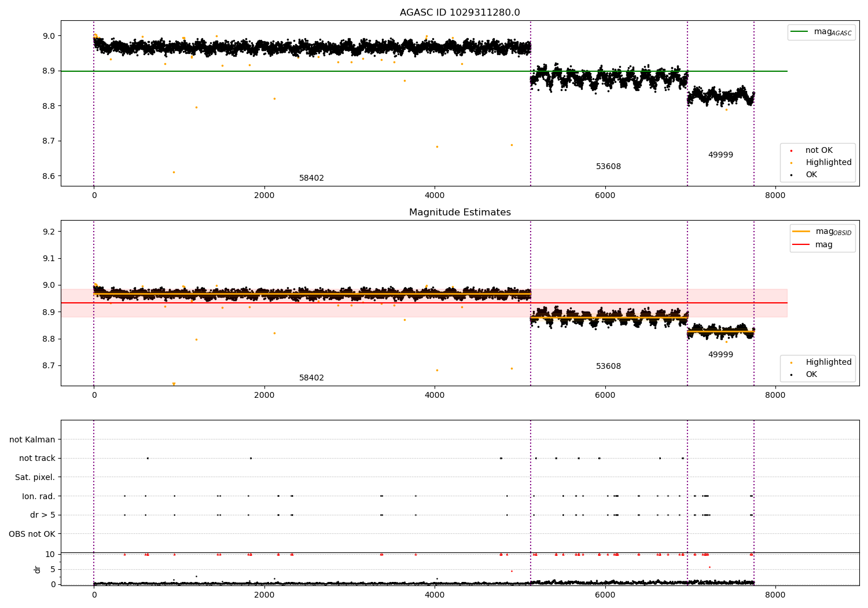The width and height of the screenshot is (868, 608).
Task: Click the 4000 x-axis tick of middle plot
Action: (435, 395)
